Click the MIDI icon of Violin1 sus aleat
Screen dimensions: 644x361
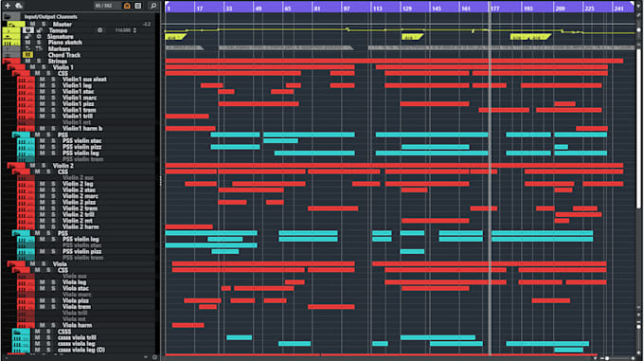coord(26,80)
